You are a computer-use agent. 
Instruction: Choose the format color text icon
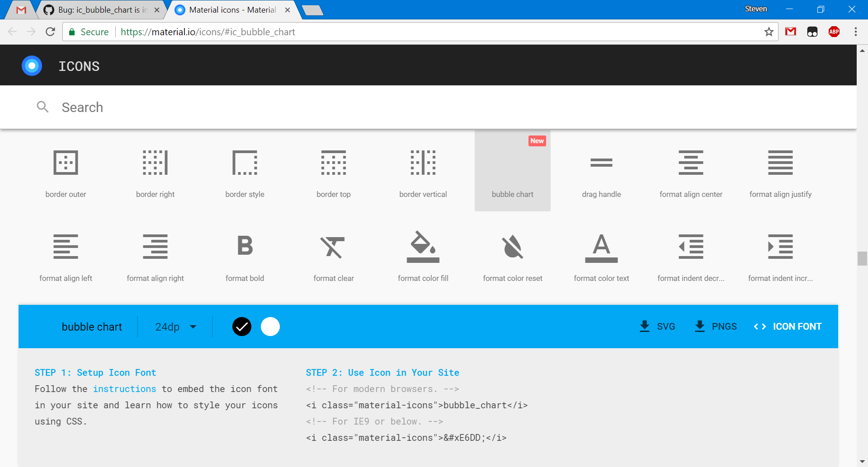pyautogui.click(x=602, y=248)
